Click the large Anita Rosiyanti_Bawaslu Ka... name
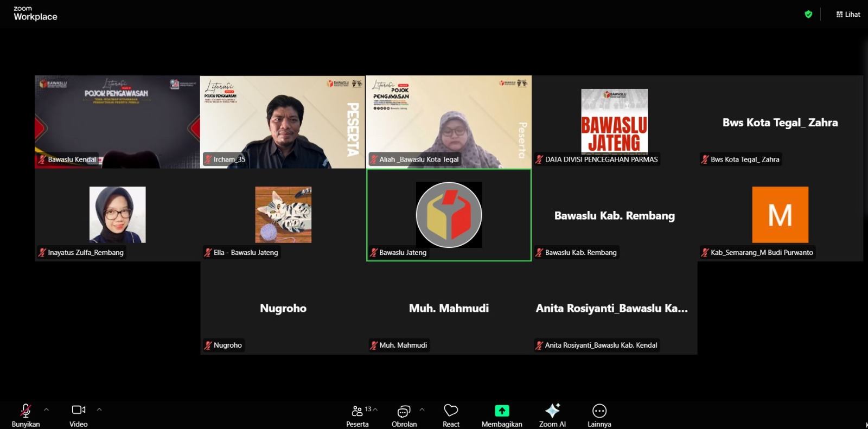 click(612, 309)
